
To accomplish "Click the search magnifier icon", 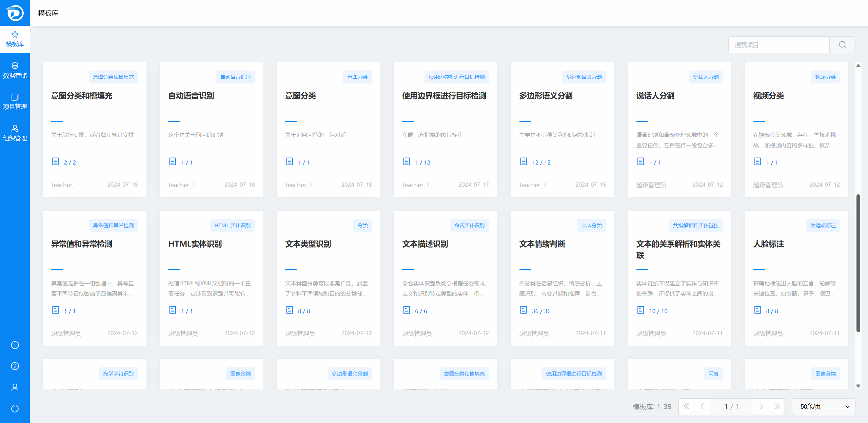I will 842,45.
